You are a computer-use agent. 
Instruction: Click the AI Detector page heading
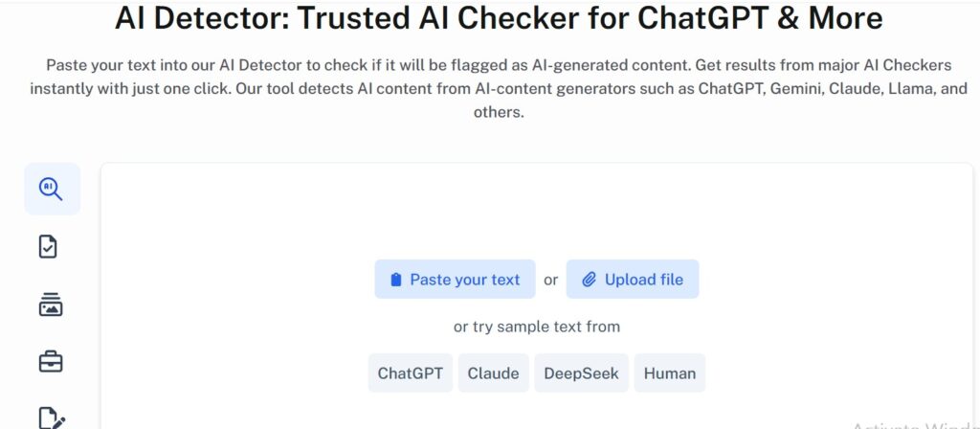point(499,18)
